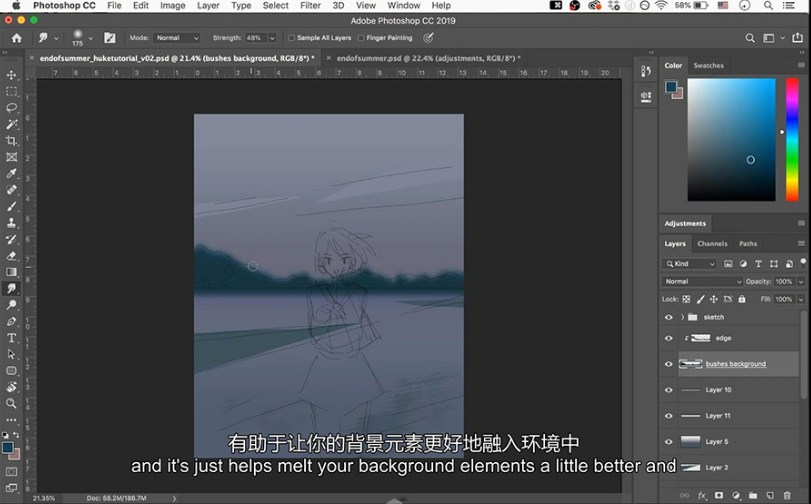Viewport: 811px width, 504px height.
Task: Delete layer with trash icon
Action: [787, 495]
